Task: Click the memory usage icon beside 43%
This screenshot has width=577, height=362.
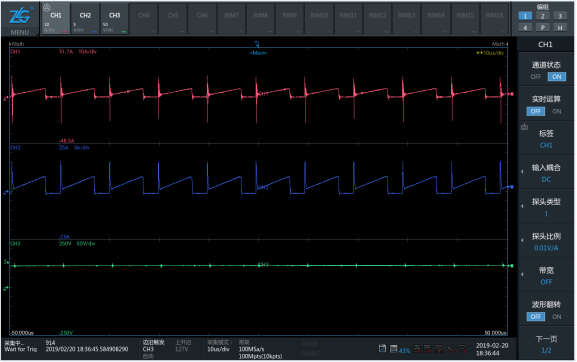Action: 393,348
